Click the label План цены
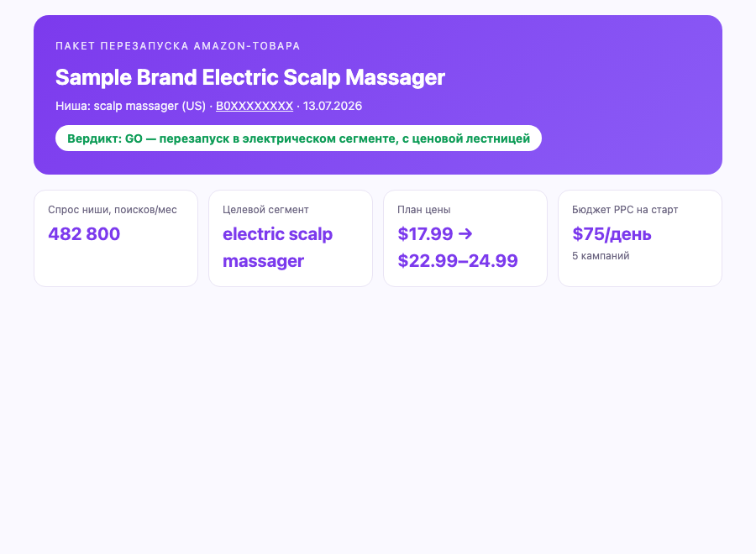 point(424,210)
